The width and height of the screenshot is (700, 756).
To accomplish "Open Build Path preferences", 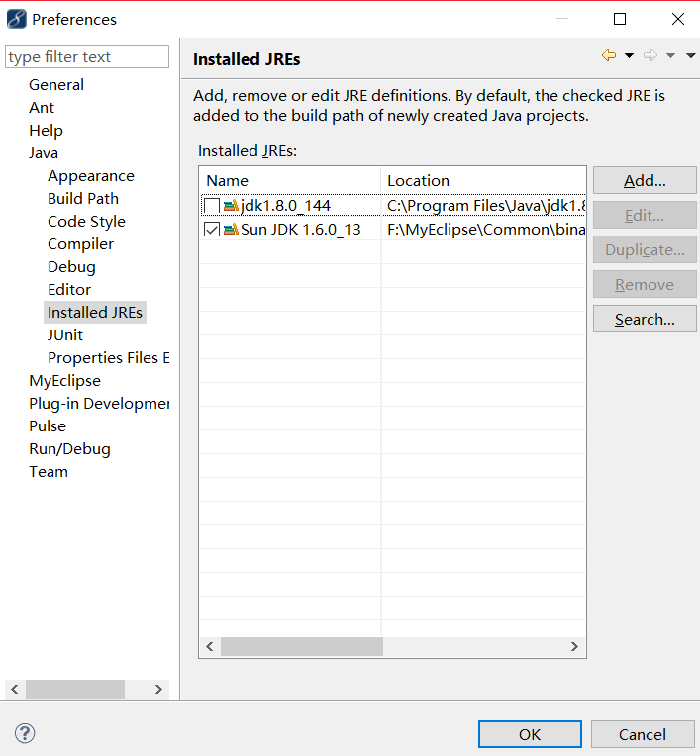I will pos(83,199).
